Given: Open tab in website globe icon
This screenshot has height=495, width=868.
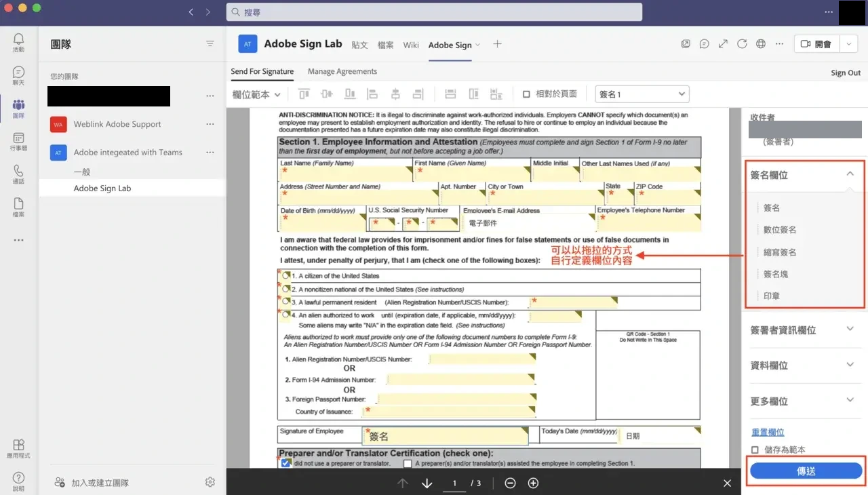Looking at the screenshot, I should 761,44.
